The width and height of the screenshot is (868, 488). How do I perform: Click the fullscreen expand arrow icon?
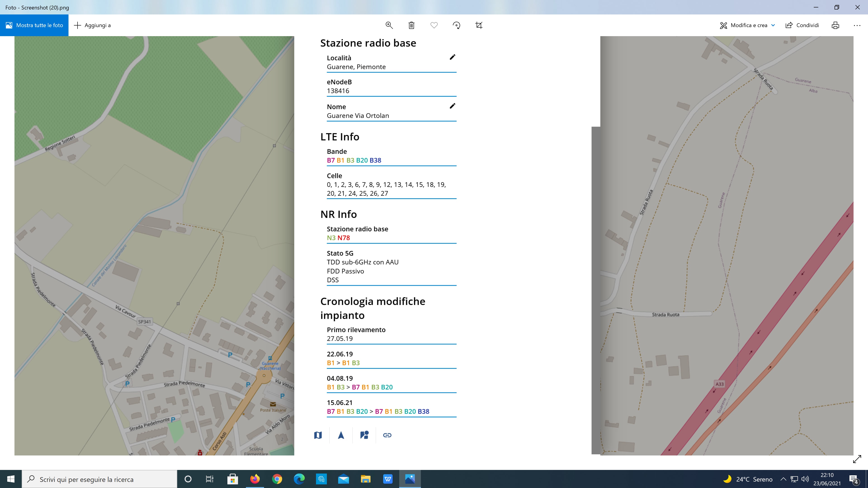(857, 459)
